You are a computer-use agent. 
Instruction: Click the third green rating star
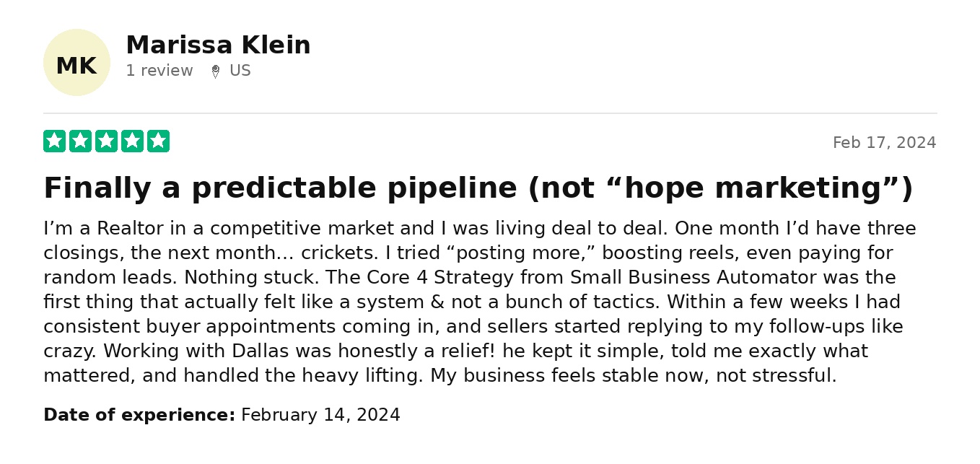point(106,141)
